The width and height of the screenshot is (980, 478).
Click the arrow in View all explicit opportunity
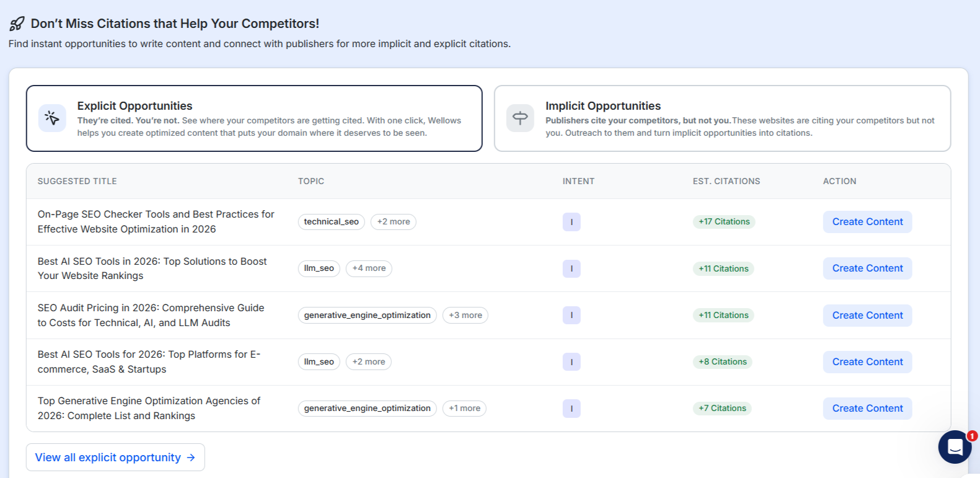coord(191,458)
